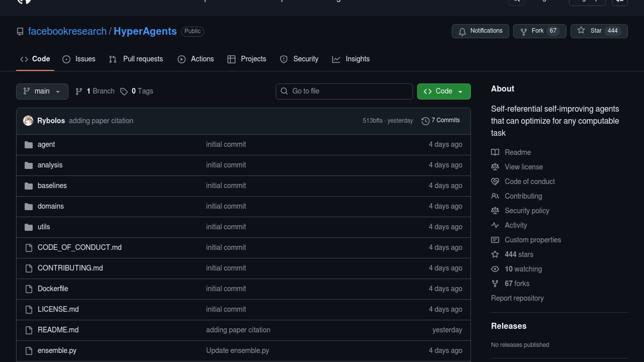The width and height of the screenshot is (644, 362).
Task: Click Rybolos user avatar
Action: point(28,121)
